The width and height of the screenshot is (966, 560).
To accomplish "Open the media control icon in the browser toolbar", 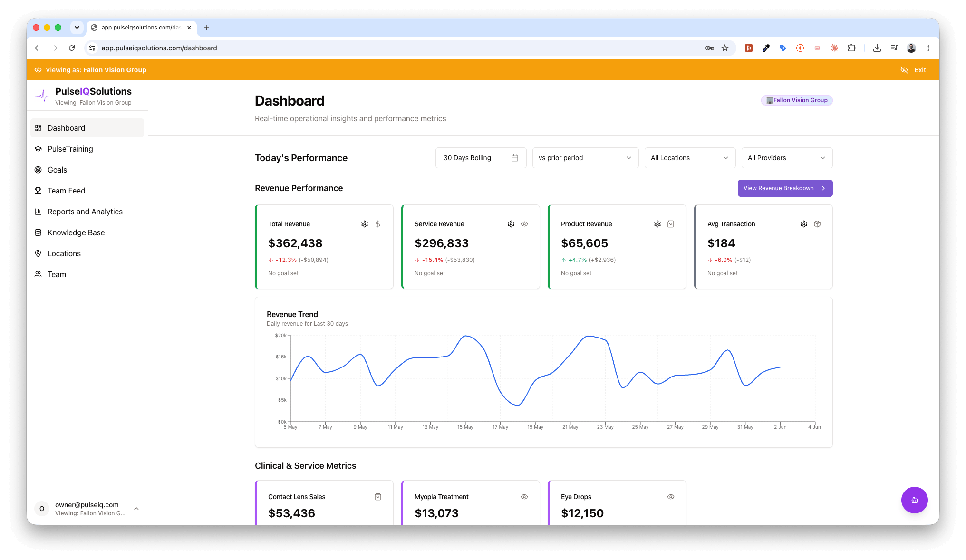I will coord(894,48).
